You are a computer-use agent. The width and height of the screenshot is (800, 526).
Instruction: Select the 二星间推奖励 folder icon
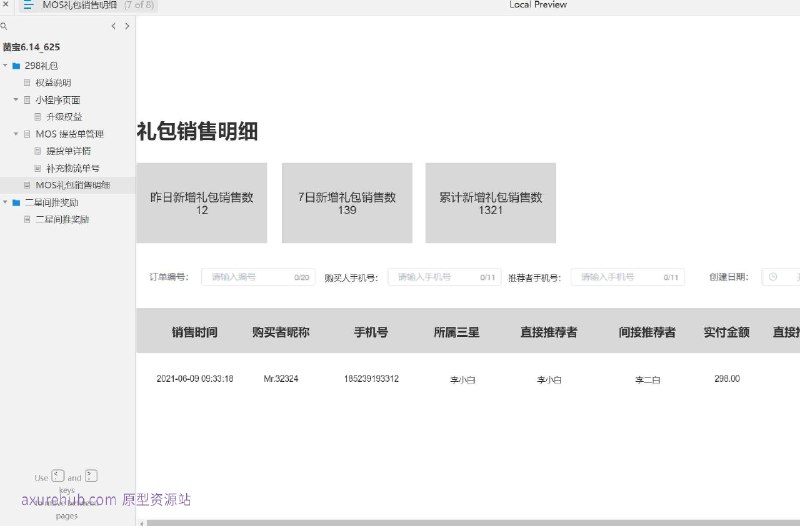click(16, 203)
